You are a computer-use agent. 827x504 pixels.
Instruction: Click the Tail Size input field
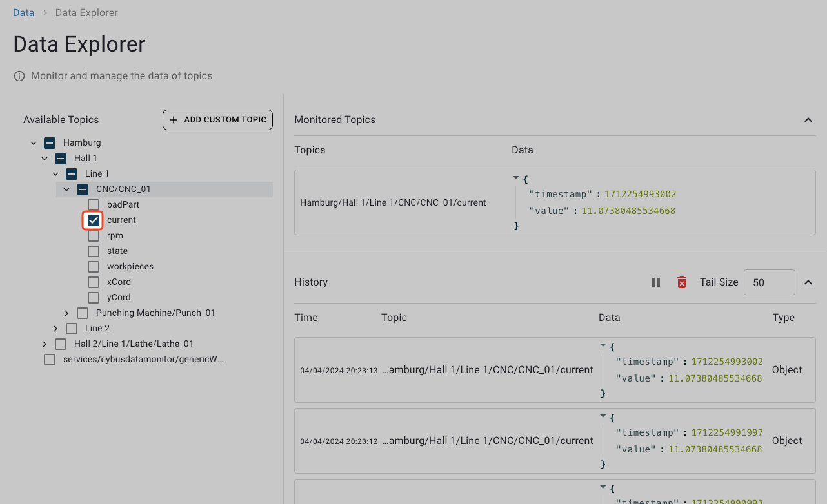click(769, 282)
